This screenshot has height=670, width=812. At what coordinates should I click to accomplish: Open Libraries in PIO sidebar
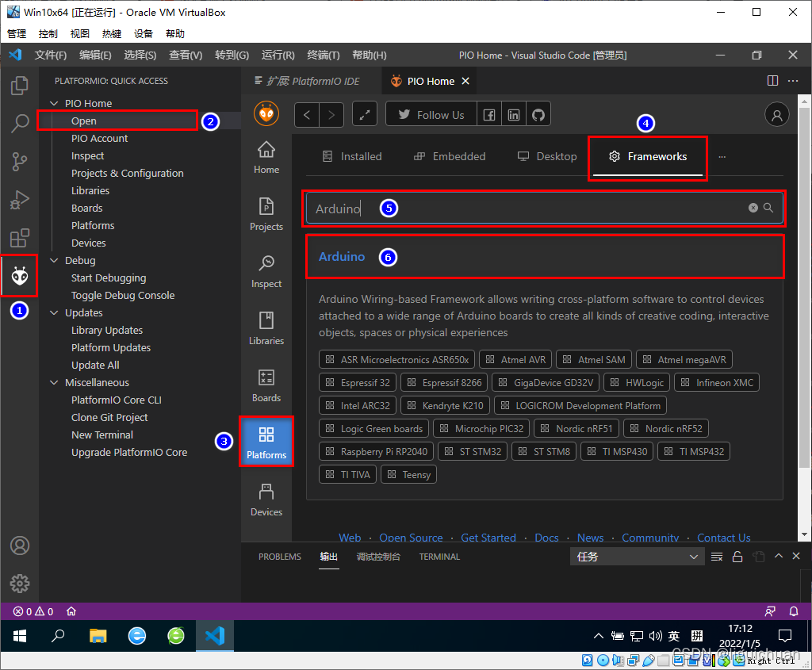[266, 329]
